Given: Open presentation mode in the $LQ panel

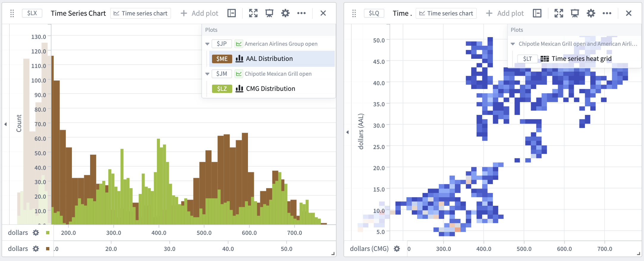Looking at the screenshot, I should [575, 13].
